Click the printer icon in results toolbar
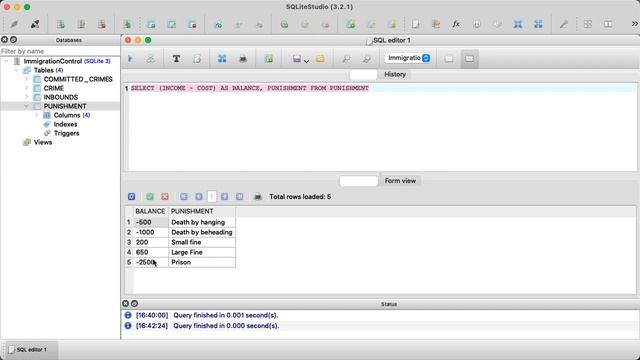The height and width of the screenshot is (360, 640). [258, 197]
